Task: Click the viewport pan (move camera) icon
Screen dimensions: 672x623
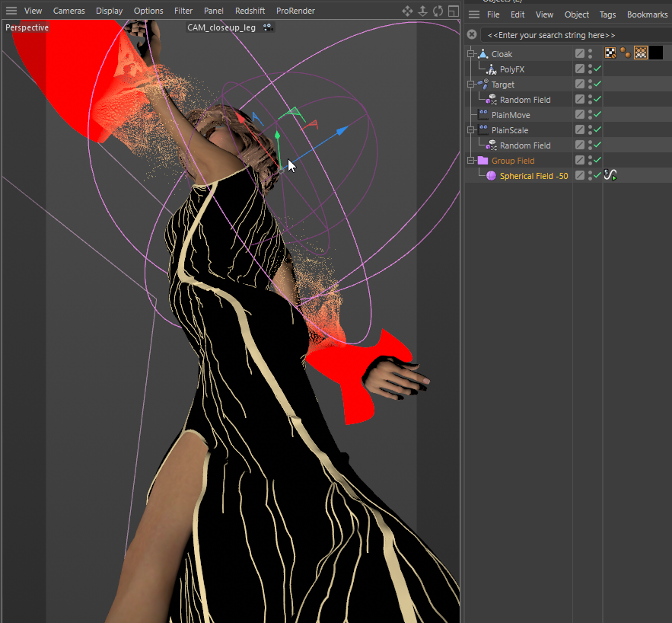Action: click(407, 11)
